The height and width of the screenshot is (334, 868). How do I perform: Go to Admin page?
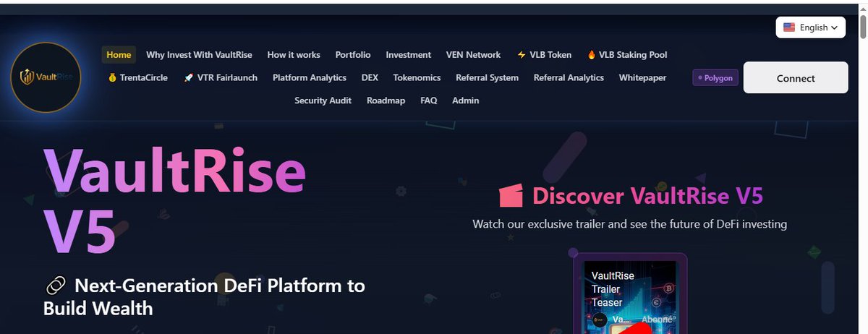coord(465,100)
